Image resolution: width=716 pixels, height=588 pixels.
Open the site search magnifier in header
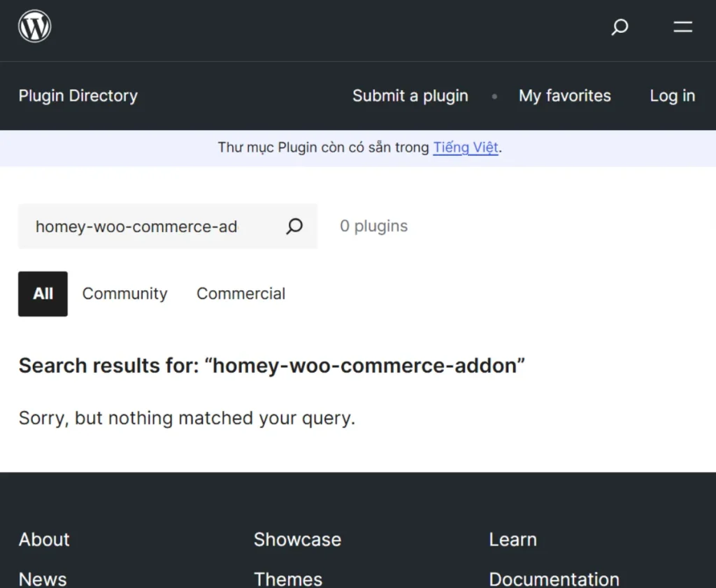(620, 27)
